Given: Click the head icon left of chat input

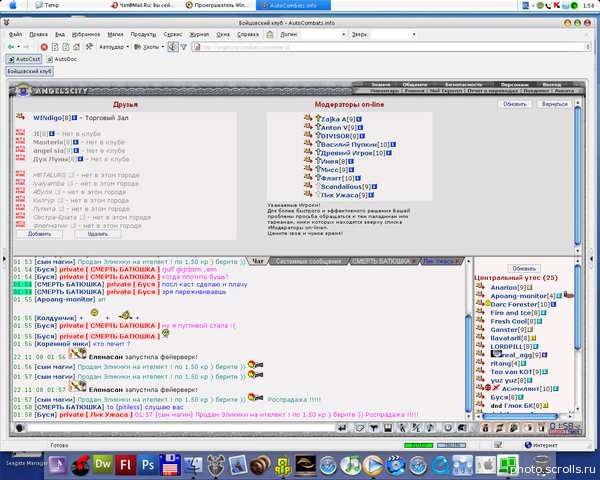Looking at the screenshot, I should pyautogui.click(x=20, y=428).
